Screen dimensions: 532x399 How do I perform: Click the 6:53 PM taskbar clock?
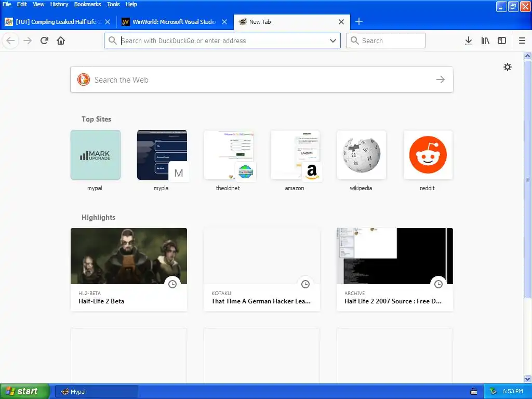[512, 392]
